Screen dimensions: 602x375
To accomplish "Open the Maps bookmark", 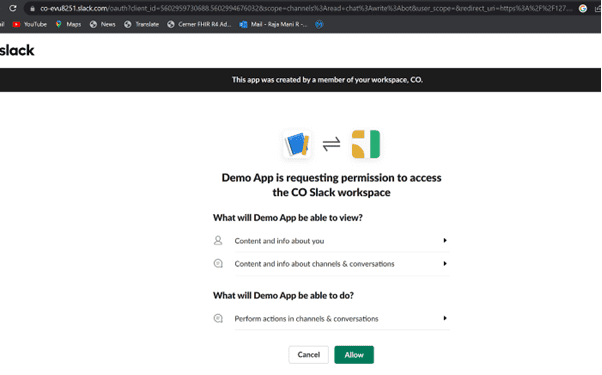I will [x=68, y=24].
